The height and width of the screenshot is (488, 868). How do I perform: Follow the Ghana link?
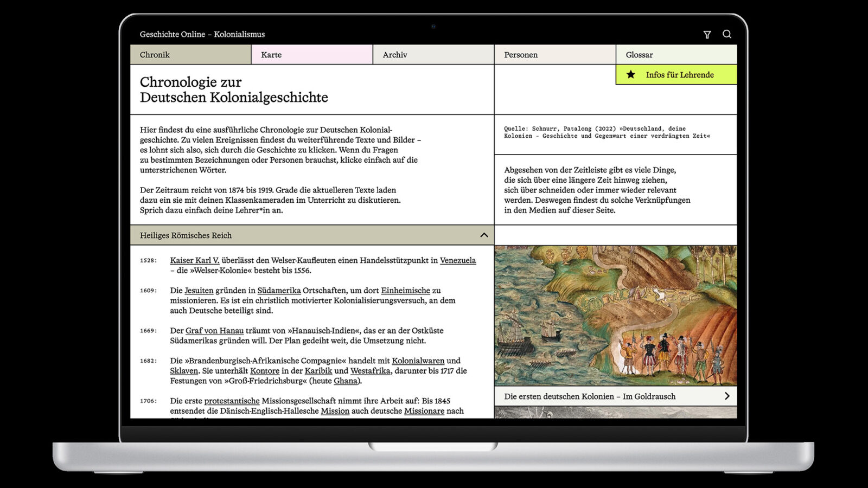pyautogui.click(x=346, y=381)
